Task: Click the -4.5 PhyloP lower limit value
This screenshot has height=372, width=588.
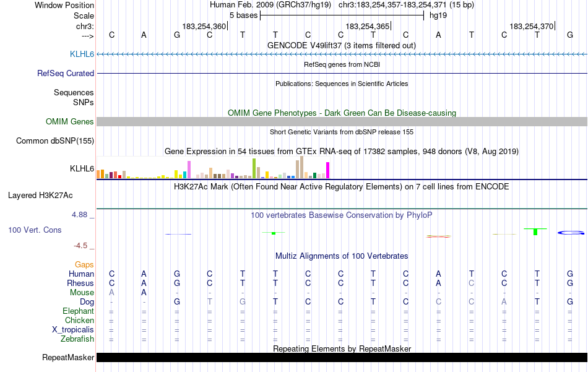Action: click(x=80, y=245)
